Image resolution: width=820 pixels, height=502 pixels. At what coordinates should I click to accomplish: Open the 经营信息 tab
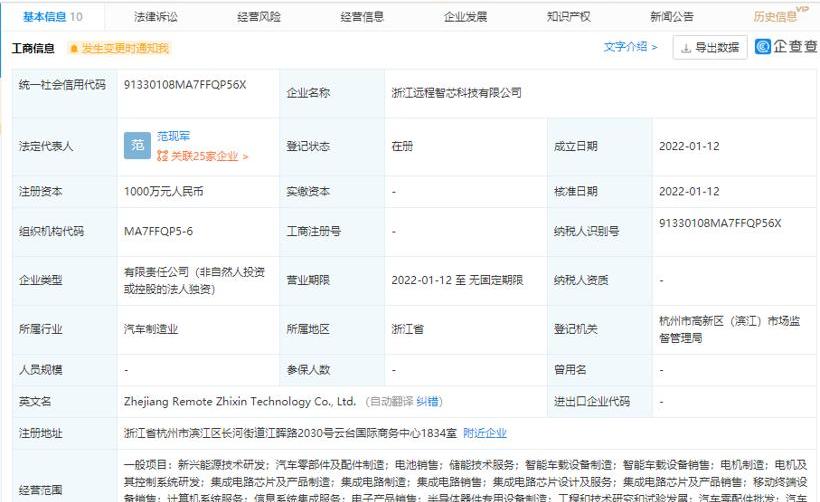362,17
